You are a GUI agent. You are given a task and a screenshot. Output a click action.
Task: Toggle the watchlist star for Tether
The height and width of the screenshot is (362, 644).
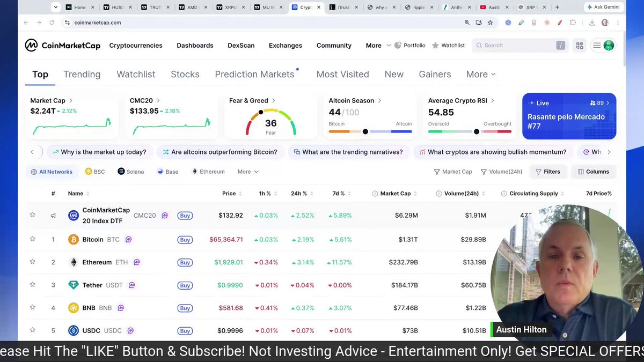[33, 285]
